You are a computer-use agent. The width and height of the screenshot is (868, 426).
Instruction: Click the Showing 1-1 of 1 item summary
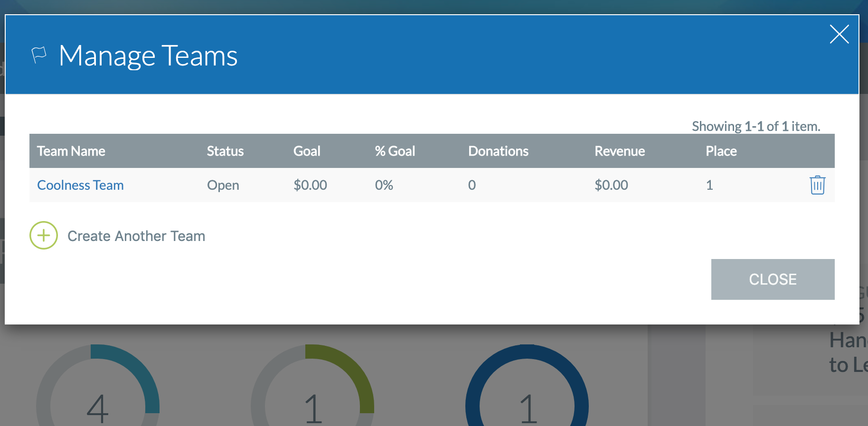click(x=755, y=126)
